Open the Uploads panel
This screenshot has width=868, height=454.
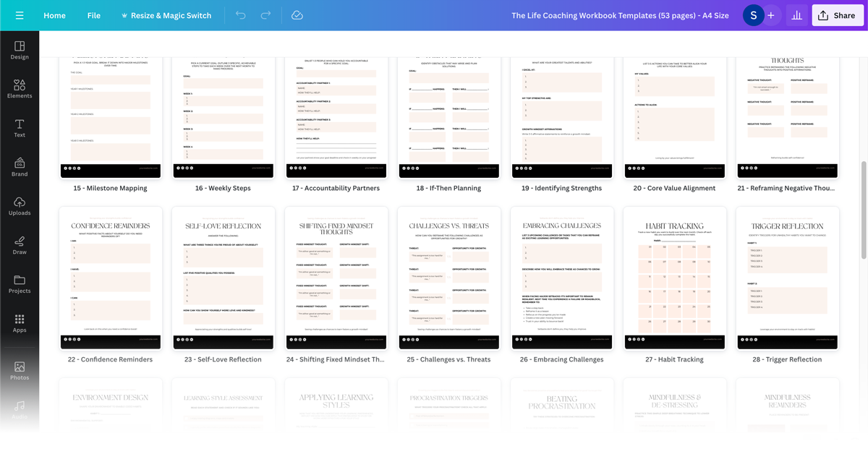[x=20, y=206]
